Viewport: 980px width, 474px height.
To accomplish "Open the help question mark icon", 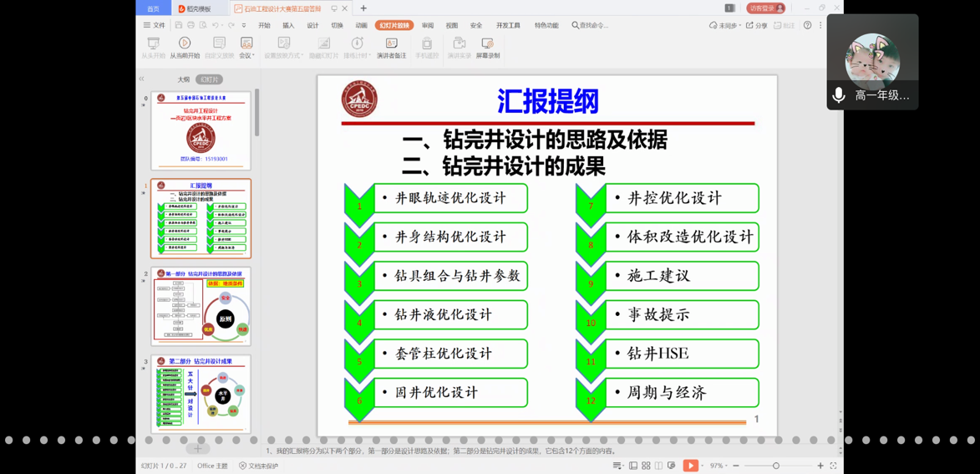I will pyautogui.click(x=807, y=26).
